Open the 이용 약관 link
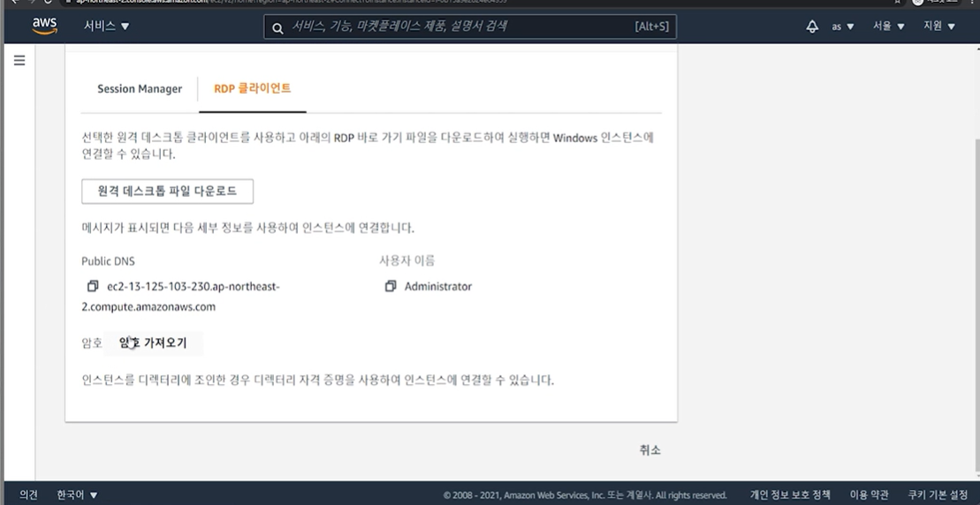This screenshot has height=505, width=980. click(x=869, y=495)
